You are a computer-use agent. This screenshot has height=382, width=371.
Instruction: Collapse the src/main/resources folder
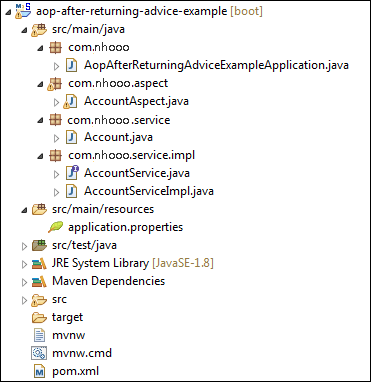(24, 210)
